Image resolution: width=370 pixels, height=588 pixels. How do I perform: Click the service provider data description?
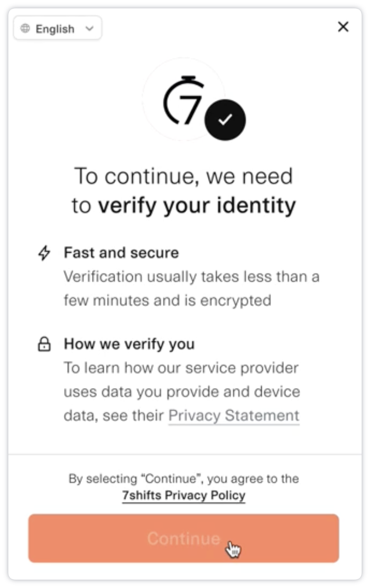[182, 392]
